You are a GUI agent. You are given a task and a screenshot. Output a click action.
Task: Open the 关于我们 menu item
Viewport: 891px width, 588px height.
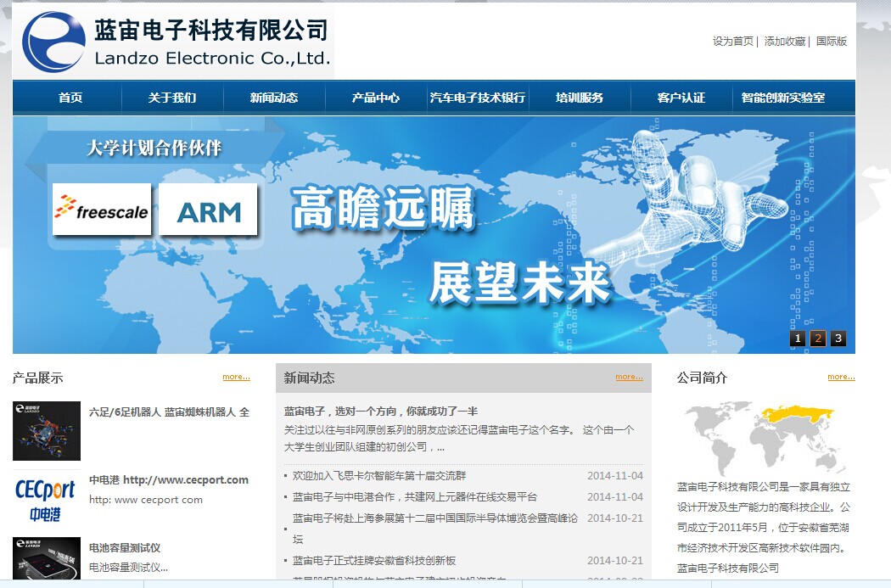coord(172,98)
